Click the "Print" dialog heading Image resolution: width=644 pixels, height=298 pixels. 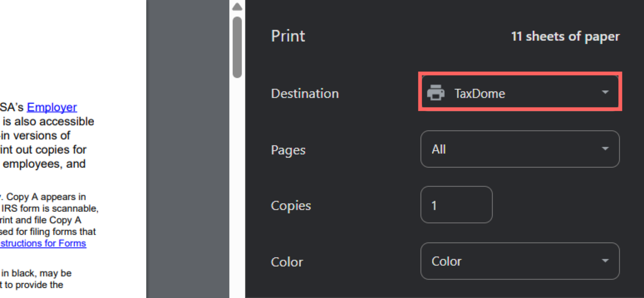click(288, 36)
